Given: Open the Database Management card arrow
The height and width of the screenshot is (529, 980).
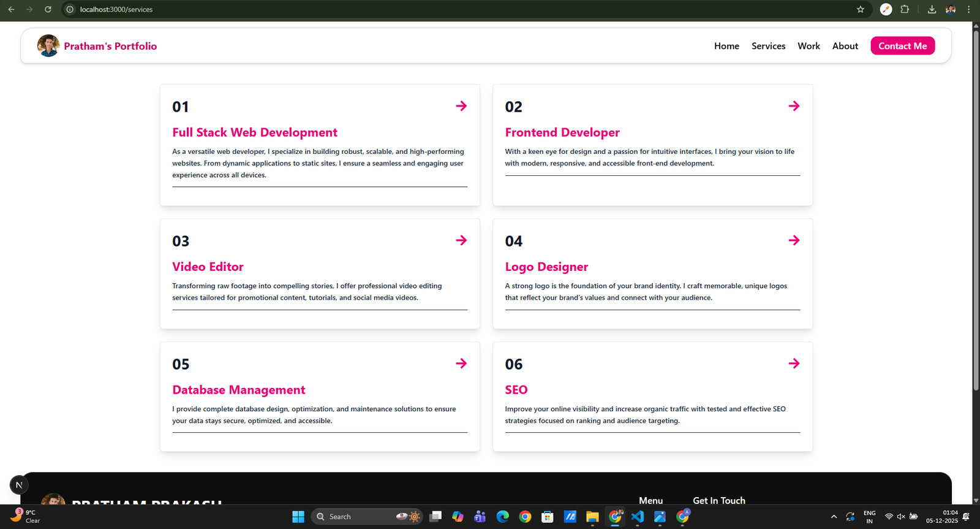Looking at the screenshot, I should (x=461, y=363).
